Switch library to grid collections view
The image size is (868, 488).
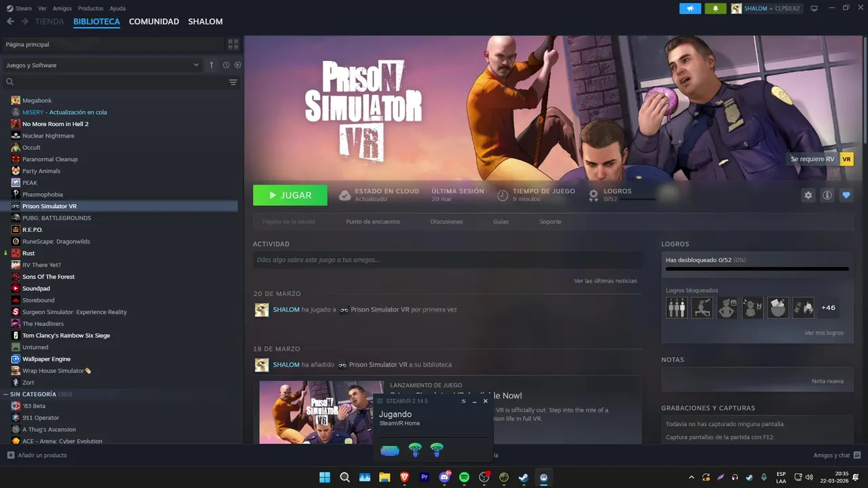point(233,44)
